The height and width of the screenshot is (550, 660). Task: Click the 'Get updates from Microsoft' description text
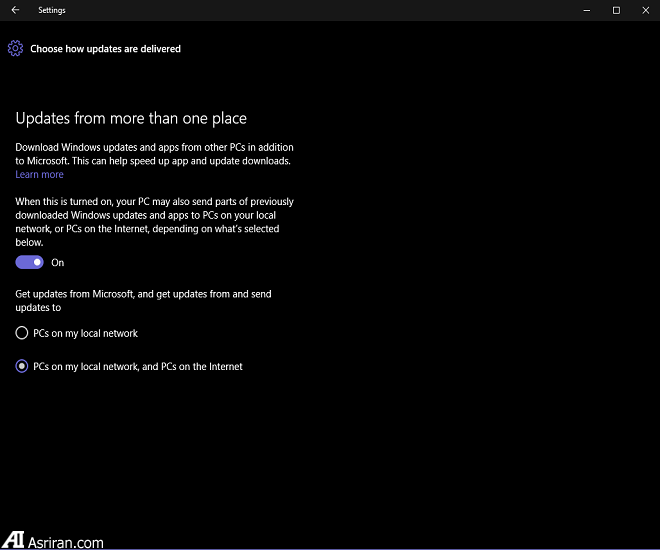pos(143,301)
